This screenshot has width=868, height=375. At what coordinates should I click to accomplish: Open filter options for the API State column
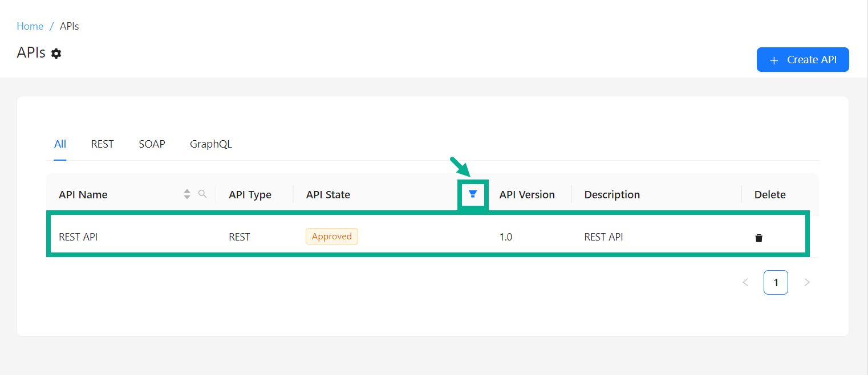click(473, 194)
